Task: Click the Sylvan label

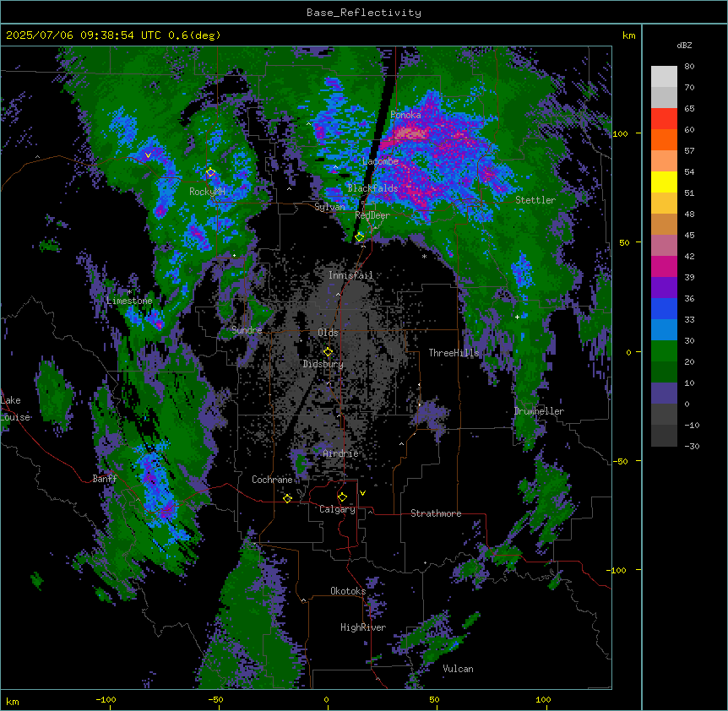Action: [329, 207]
